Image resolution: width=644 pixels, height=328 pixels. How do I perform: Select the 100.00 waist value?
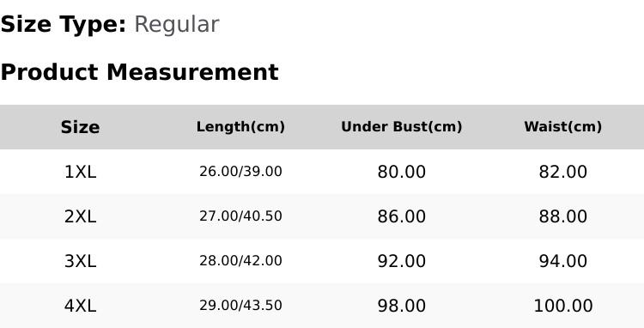(x=563, y=306)
